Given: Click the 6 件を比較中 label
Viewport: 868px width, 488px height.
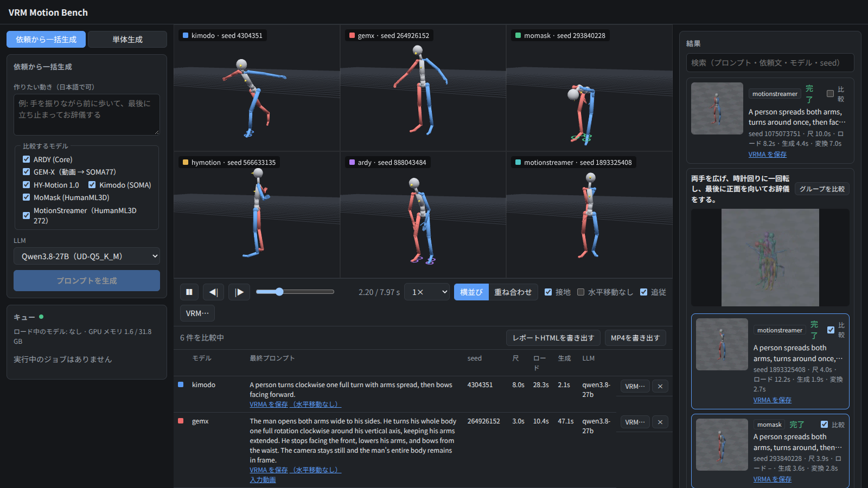Looking at the screenshot, I should tap(202, 338).
